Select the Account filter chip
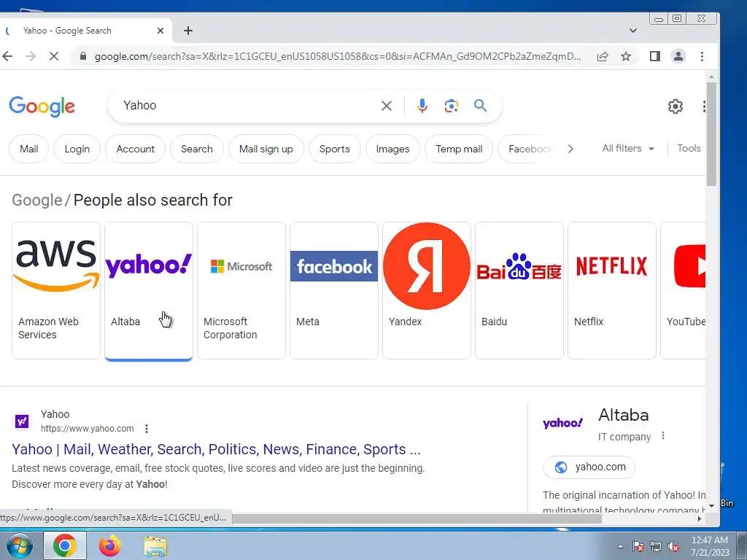 [x=135, y=149]
